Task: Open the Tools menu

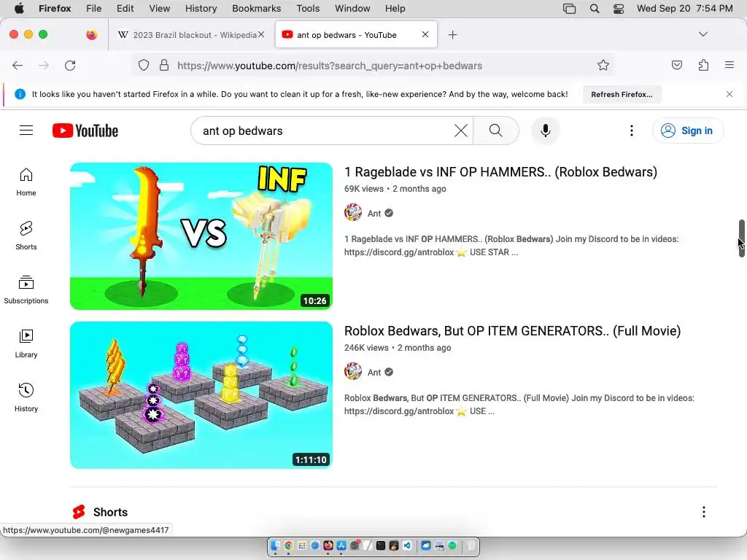Action: (x=308, y=9)
